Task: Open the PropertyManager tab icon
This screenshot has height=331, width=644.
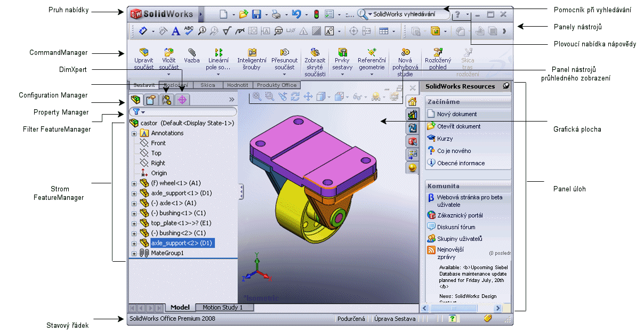Action: 151,99
